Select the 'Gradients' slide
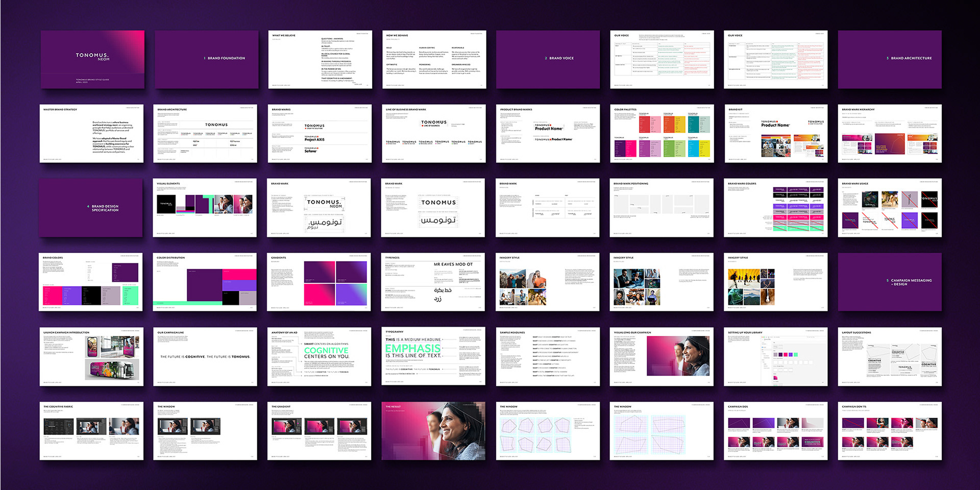Viewport: 980px width, 490px height. pos(319,282)
